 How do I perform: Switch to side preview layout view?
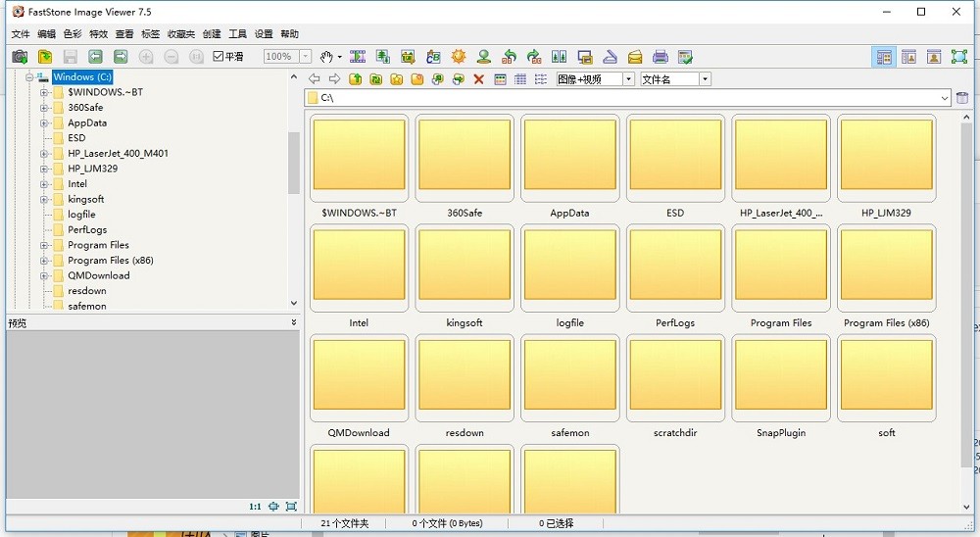908,57
